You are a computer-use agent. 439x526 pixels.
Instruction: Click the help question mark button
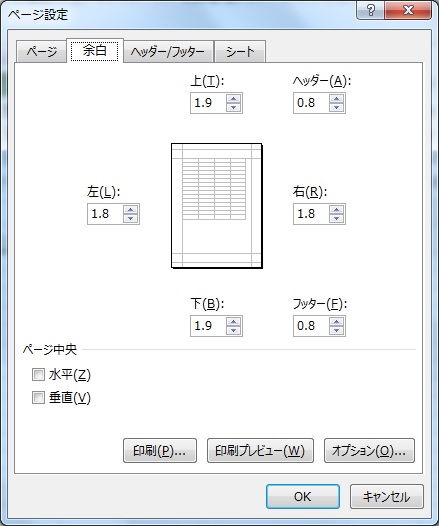click(371, 11)
